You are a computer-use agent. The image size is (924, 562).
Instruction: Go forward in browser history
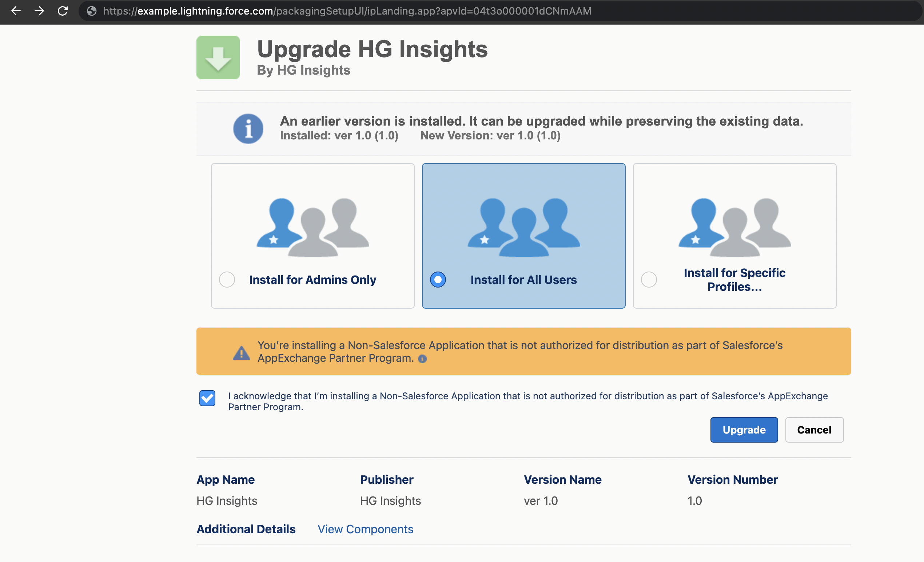pos(39,11)
